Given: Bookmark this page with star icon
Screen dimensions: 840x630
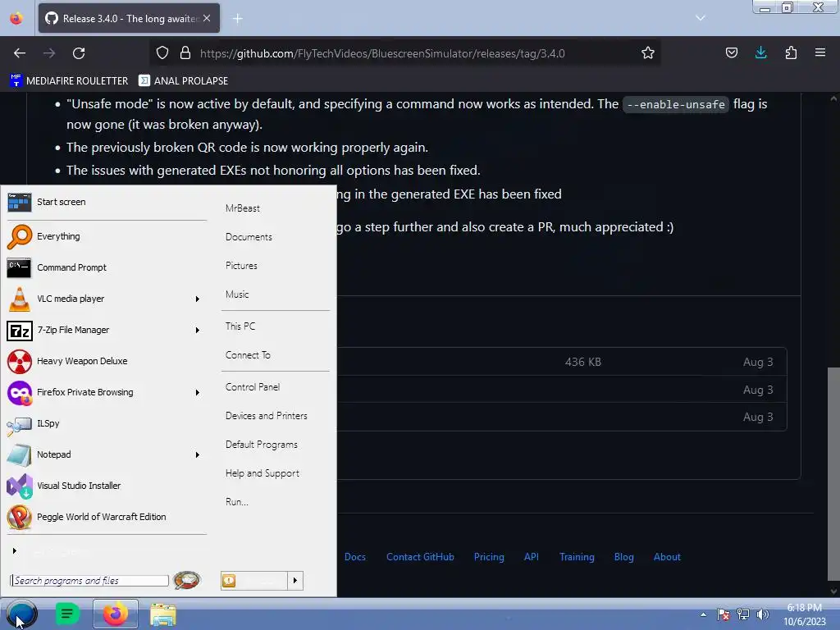Looking at the screenshot, I should click(x=648, y=53).
